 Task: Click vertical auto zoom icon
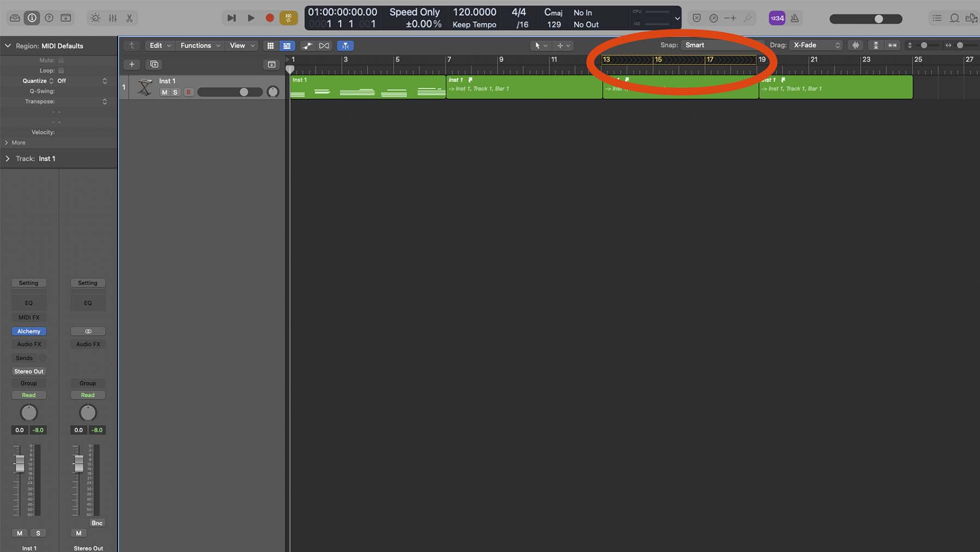876,45
